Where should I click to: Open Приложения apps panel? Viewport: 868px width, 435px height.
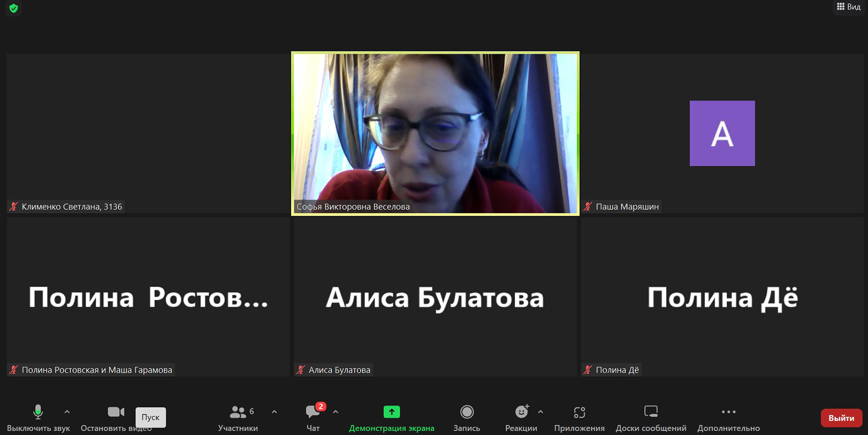pyautogui.click(x=579, y=418)
